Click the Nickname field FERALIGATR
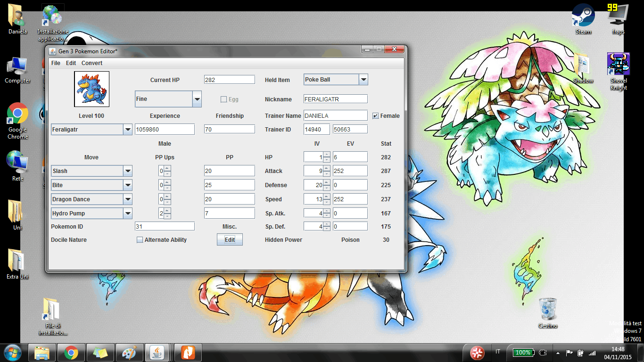 coord(335,99)
